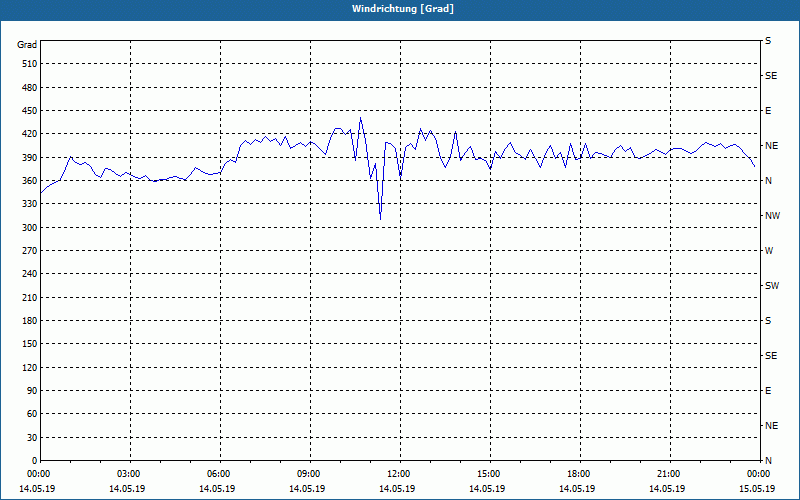
Task: Click the 09:00 time axis label
Action: click(x=309, y=474)
